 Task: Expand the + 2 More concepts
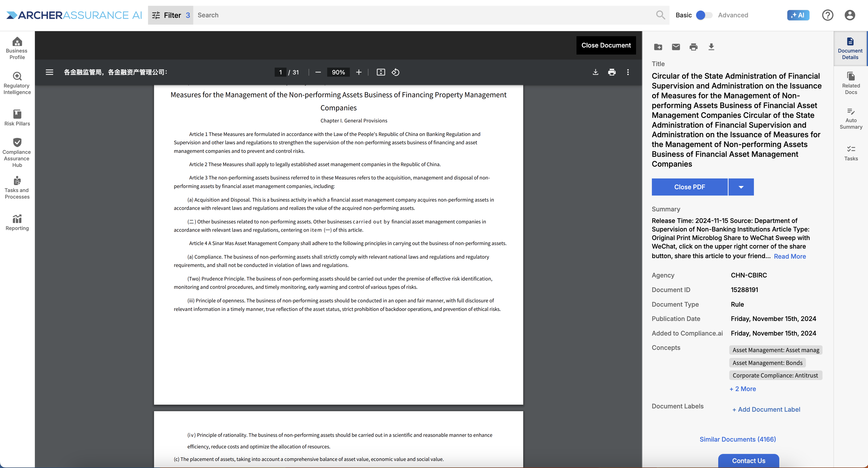pos(743,389)
